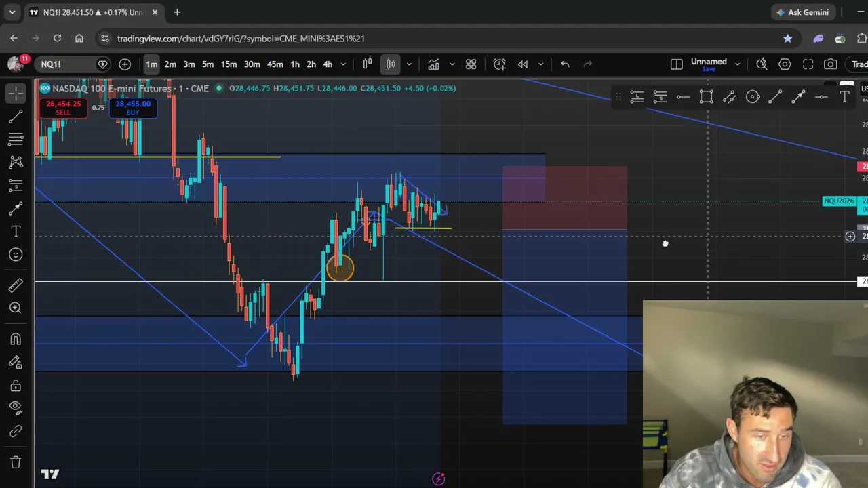Open the Indicators menu

[433, 64]
